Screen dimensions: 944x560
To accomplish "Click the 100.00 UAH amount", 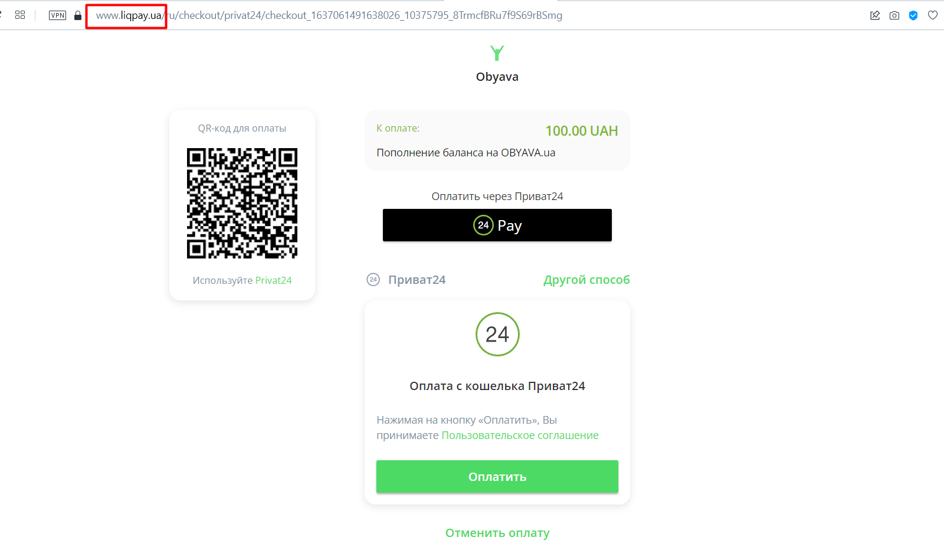I will pos(581,131).
